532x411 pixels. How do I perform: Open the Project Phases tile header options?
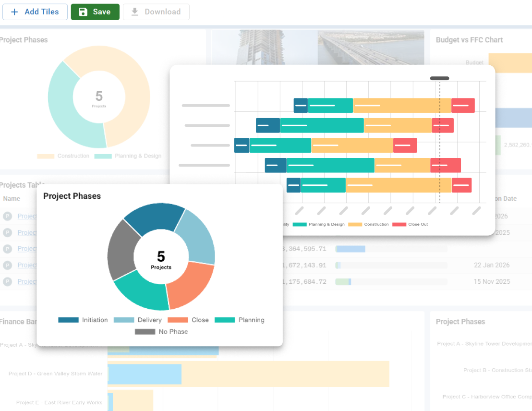click(x=72, y=196)
